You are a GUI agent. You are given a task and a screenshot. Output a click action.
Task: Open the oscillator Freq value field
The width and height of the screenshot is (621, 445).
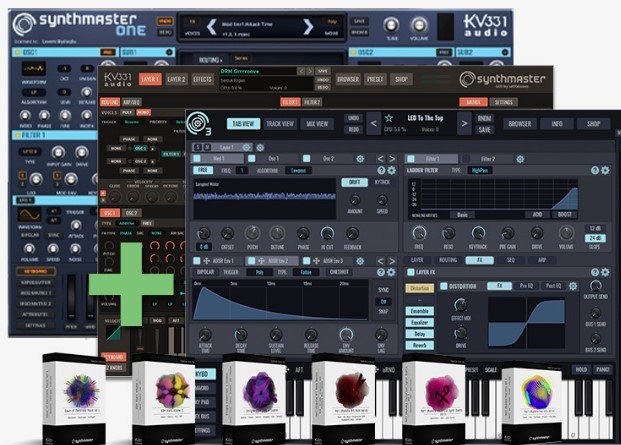click(242, 170)
